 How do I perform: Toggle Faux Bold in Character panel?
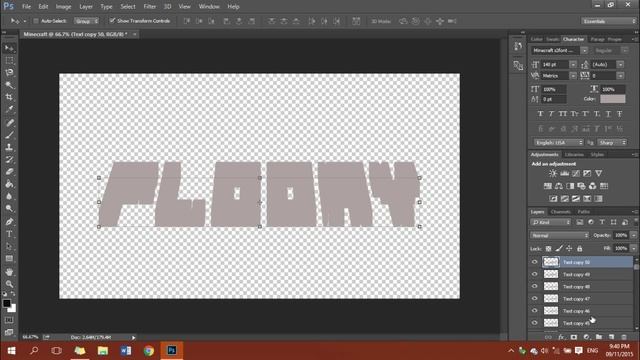point(540,114)
